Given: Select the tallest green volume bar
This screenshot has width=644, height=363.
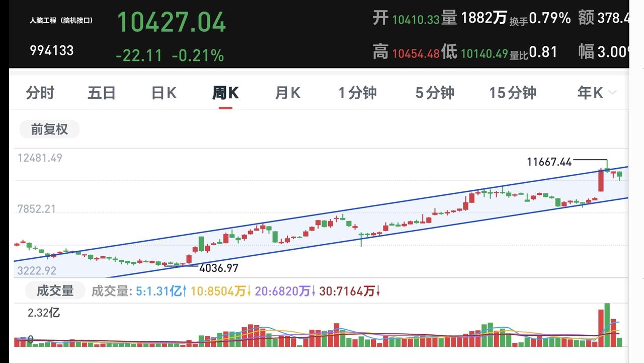Looking at the screenshot, I should [x=607, y=325].
